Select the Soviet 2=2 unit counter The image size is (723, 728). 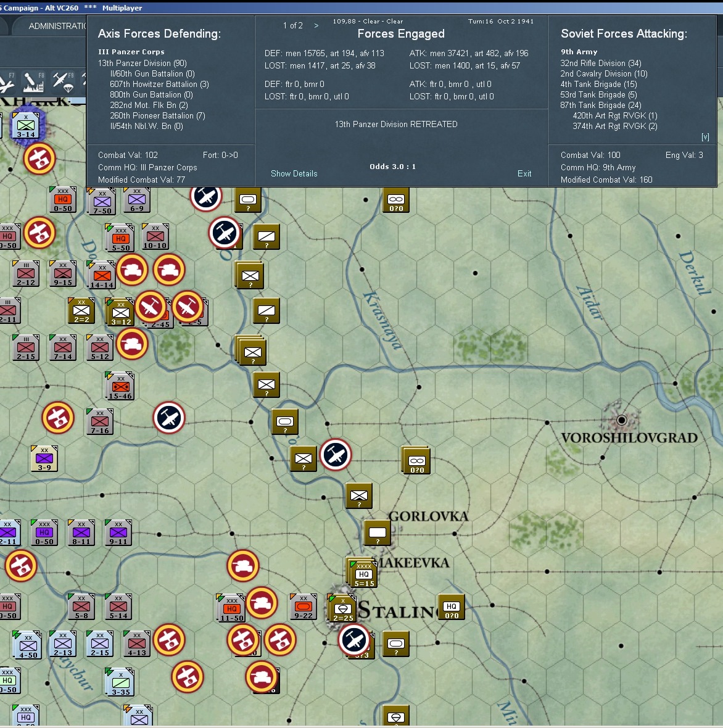pyautogui.click(x=81, y=310)
